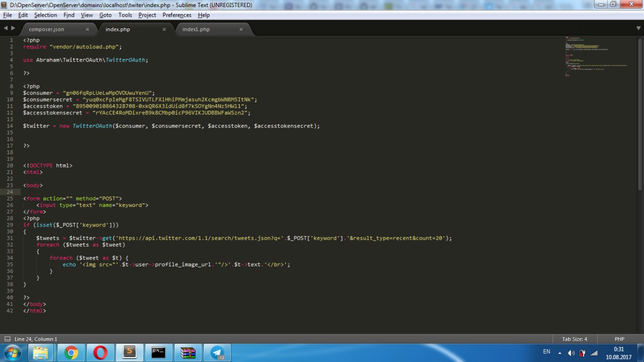Click line number 1 in gutter
Screen dimensions: 644x362
pos(12,40)
